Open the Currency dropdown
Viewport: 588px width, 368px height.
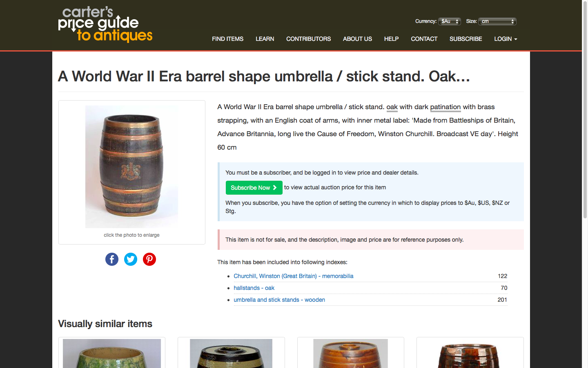pos(450,21)
